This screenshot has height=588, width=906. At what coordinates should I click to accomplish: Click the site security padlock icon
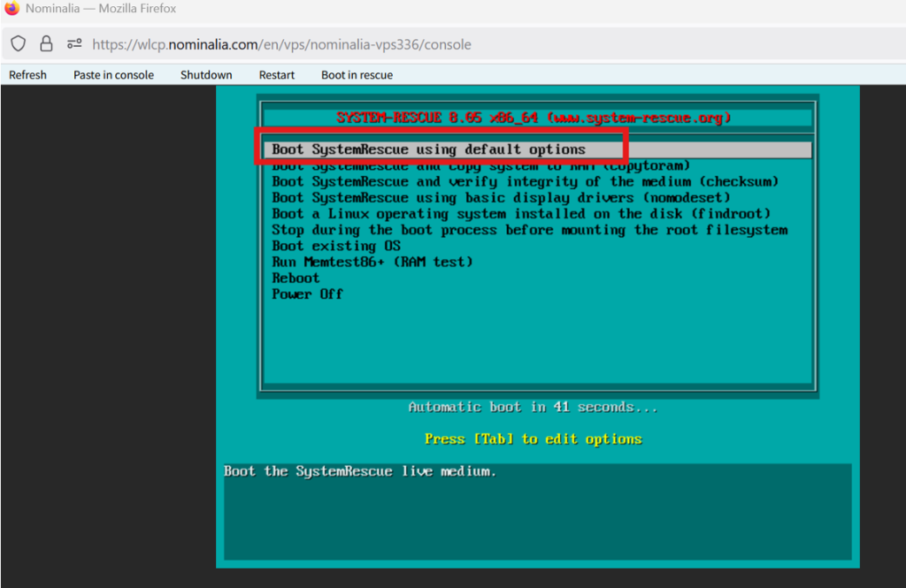(x=46, y=44)
